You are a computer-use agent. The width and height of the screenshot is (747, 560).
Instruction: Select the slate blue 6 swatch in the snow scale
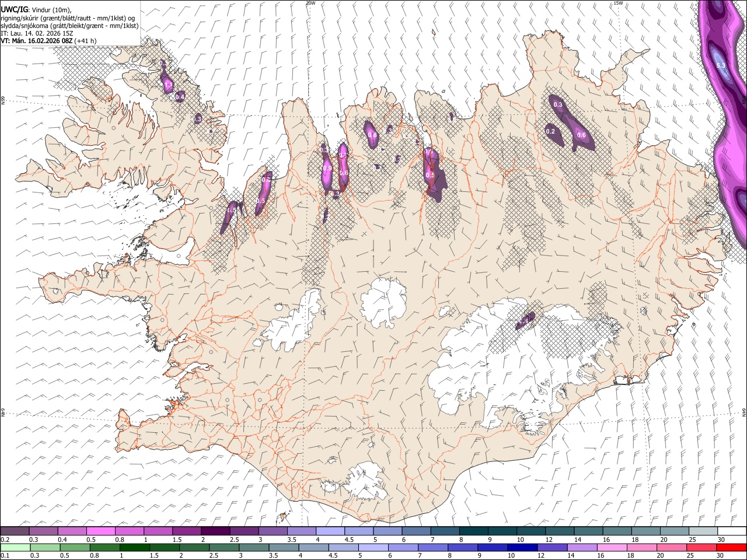click(x=416, y=531)
